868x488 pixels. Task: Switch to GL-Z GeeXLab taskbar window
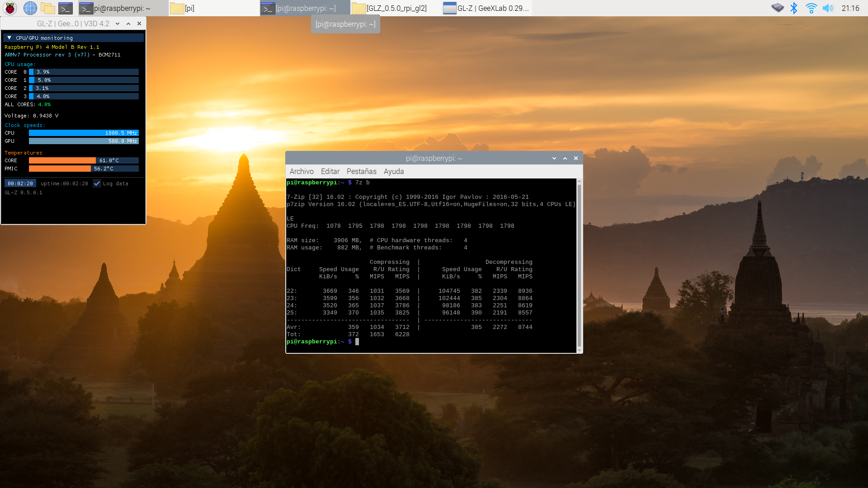pos(486,8)
